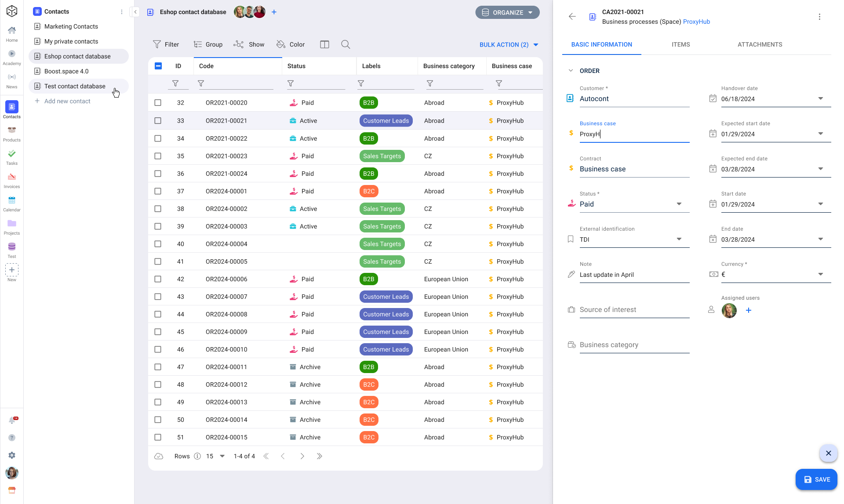The height and width of the screenshot is (504, 844).
Task: Click the calendar icon beside Handover date
Action: coord(713,98)
